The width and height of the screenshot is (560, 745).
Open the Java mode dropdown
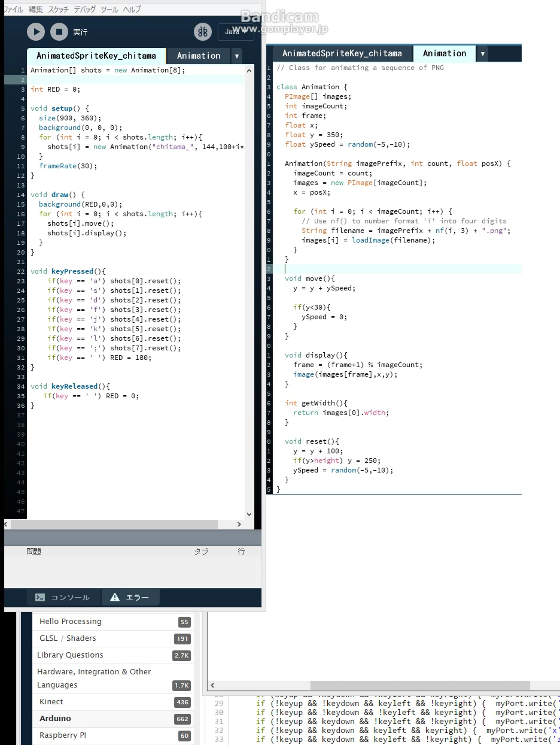236,32
